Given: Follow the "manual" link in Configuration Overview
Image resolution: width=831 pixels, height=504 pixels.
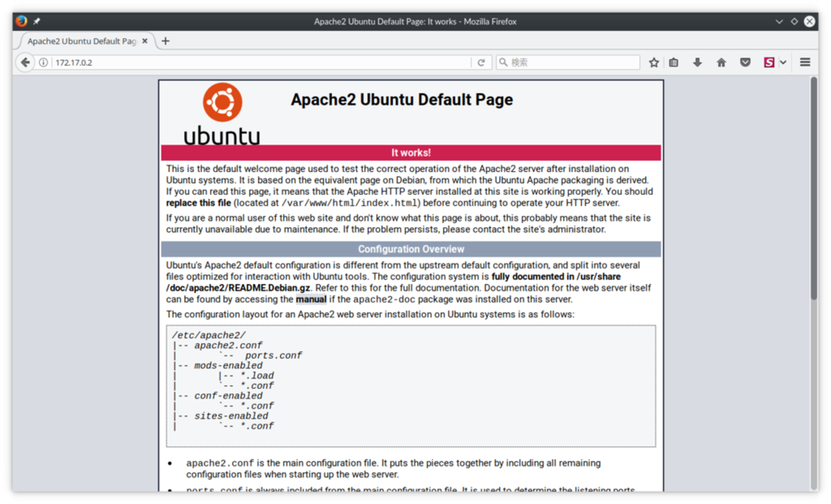Looking at the screenshot, I should coord(311,299).
